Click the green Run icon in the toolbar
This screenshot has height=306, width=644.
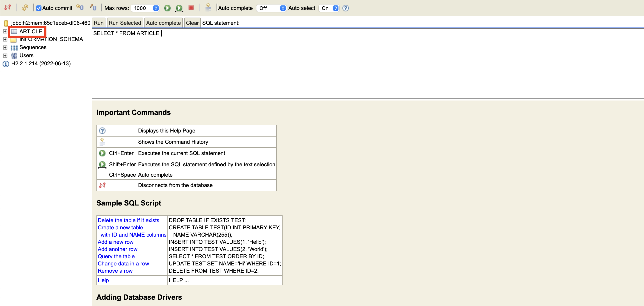(167, 8)
